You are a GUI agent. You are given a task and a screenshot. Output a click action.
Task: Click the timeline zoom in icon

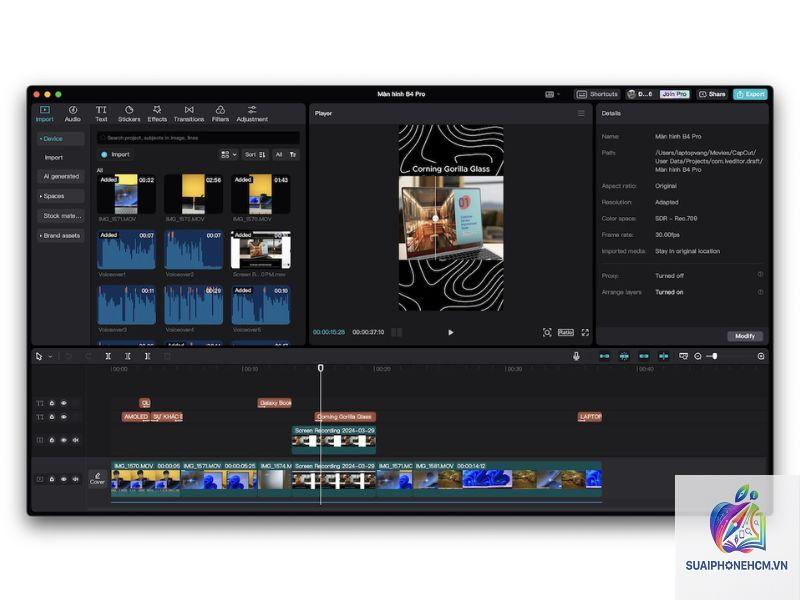[761, 357]
